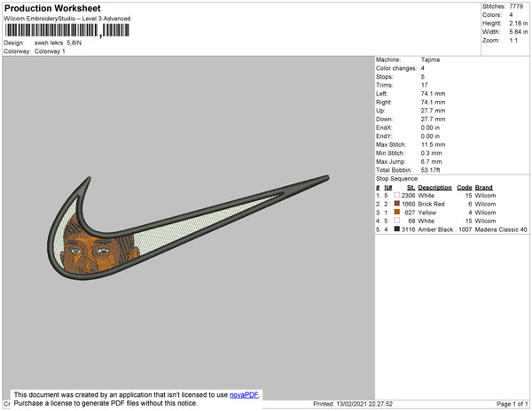
Task: Click the Trims value '17'
Action: 424,85
